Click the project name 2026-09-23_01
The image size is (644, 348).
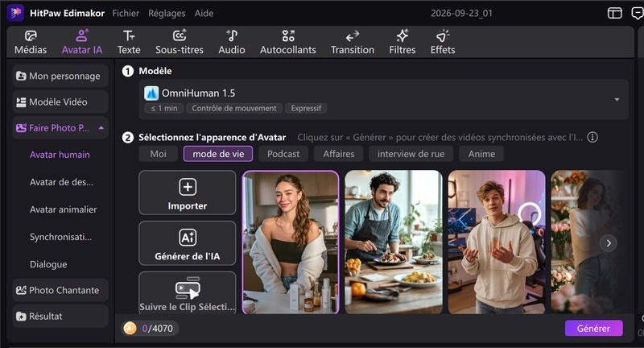coord(461,13)
